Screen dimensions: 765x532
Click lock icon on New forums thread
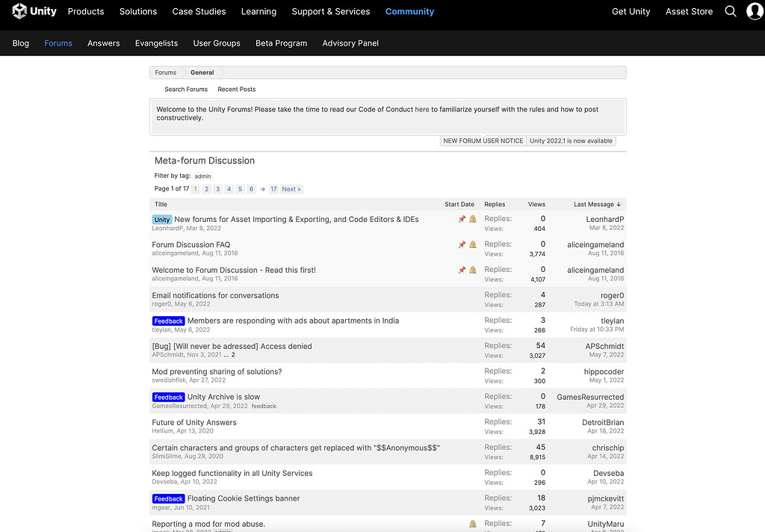click(473, 219)
